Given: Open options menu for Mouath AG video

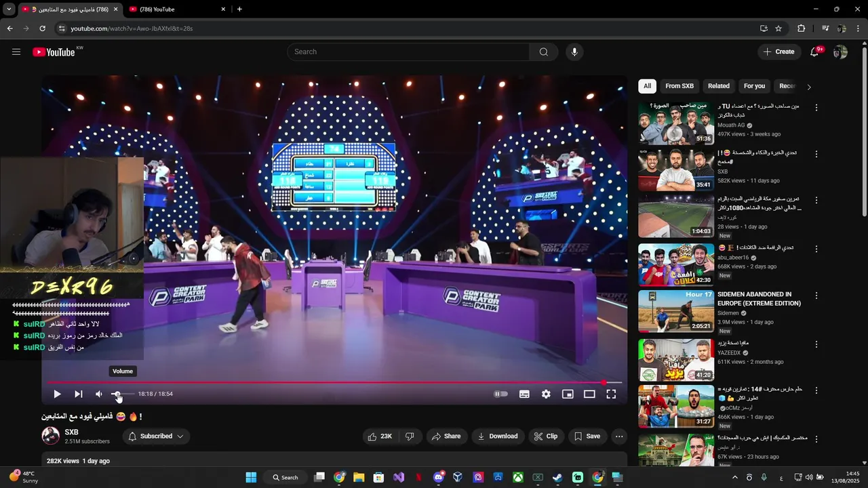Looking at the screenshot, I should [x=816, y=108].
